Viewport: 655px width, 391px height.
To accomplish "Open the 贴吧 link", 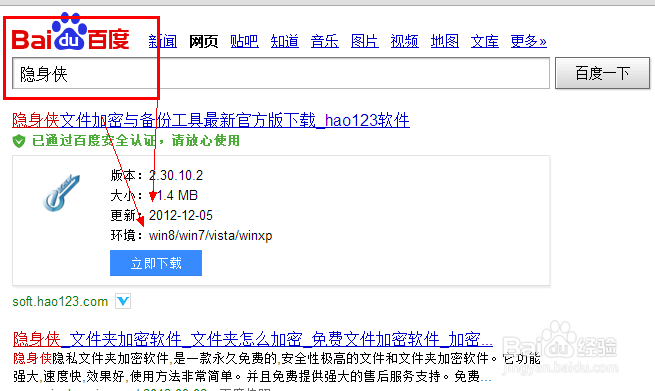I will click(x=244, y=41).
